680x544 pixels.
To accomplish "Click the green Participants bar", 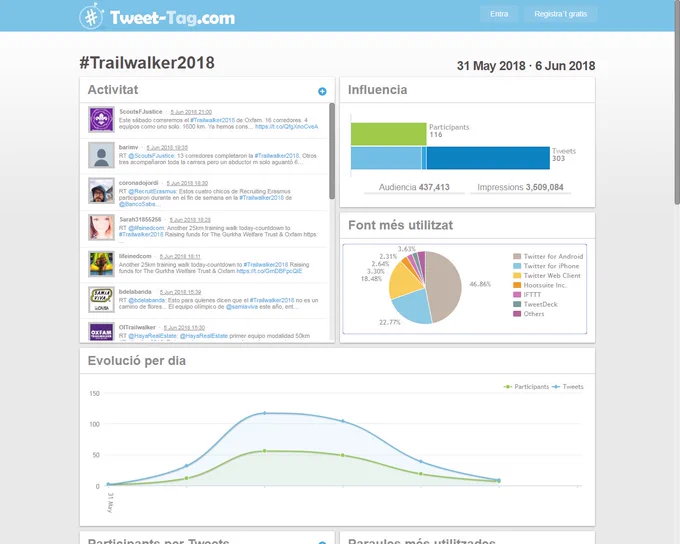I will pos(389,134).
